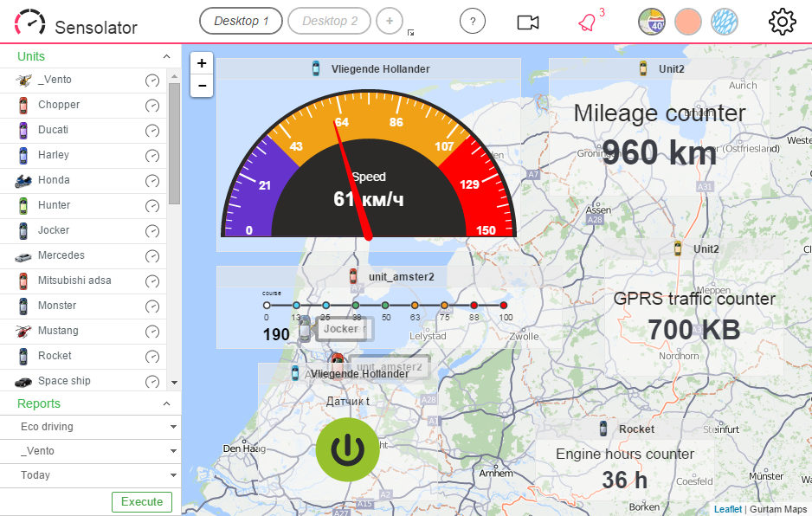
Task: Select Monster in the units list
Action: coord(57,306)
